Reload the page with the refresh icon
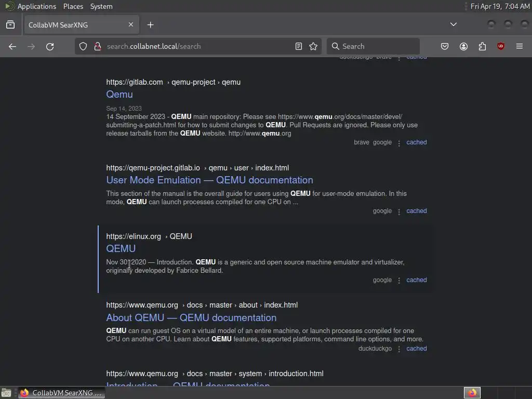The width and height of the screenshot is (532, 399). coord(50,46)
